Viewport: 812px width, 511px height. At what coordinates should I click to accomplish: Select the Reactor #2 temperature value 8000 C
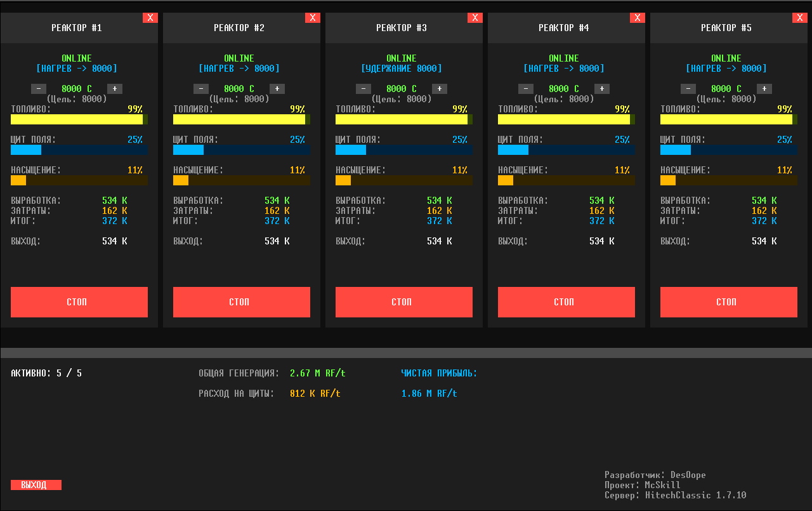(x=239, y=89)
